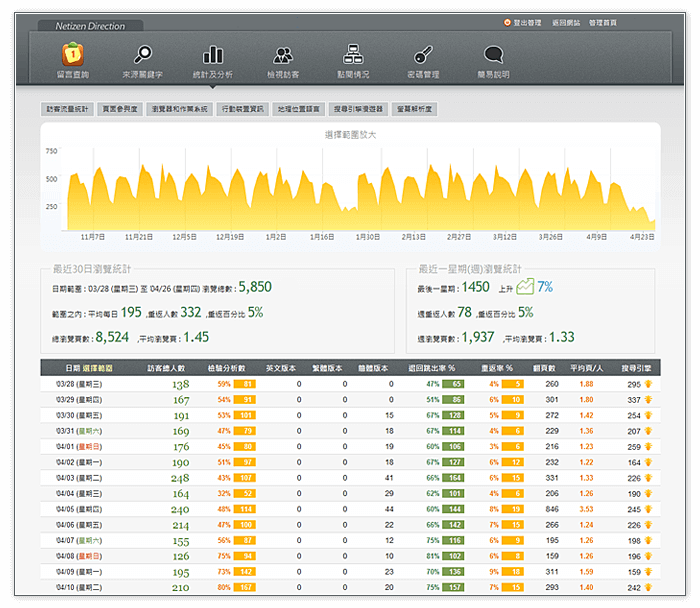Open the 留言查詢 message inquiry icon
This screenshot has height=608, width=700.
pos(75,56)
